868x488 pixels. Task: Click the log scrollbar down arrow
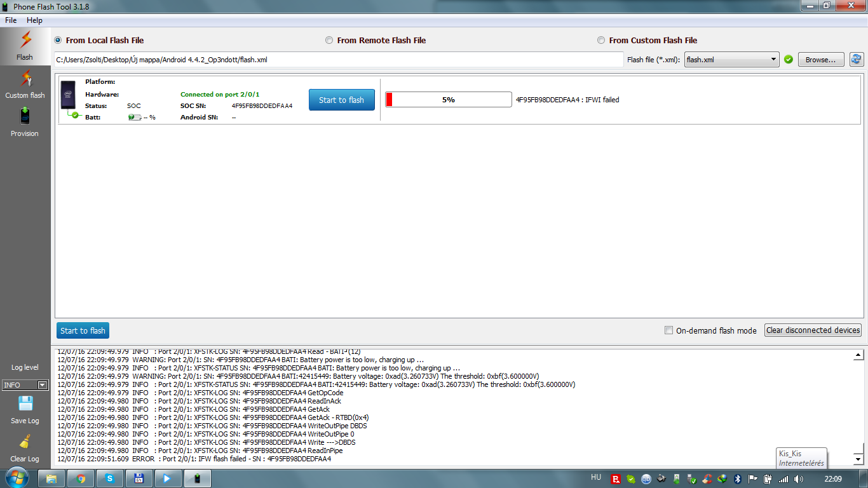click(858, 459)
